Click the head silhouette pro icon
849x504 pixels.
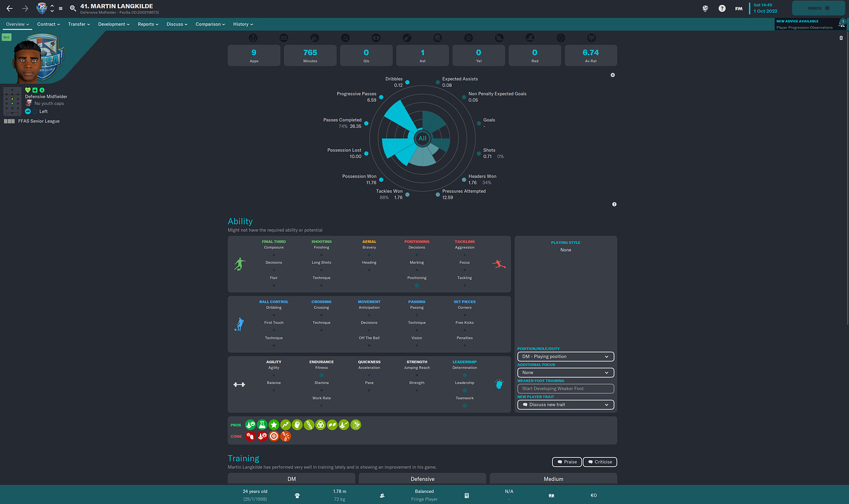(x=297, y=425)
